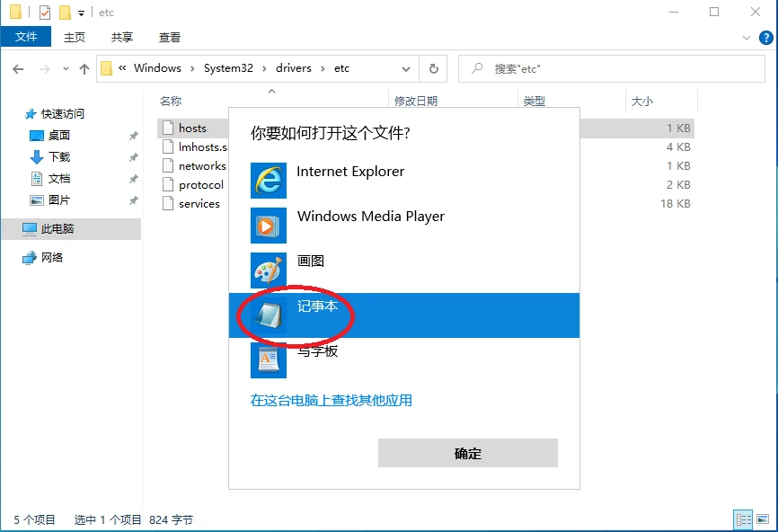The height and width of the screenshot is (532, 778).
Task: Click etc in address breadcrumb
Action: [341, 68]
